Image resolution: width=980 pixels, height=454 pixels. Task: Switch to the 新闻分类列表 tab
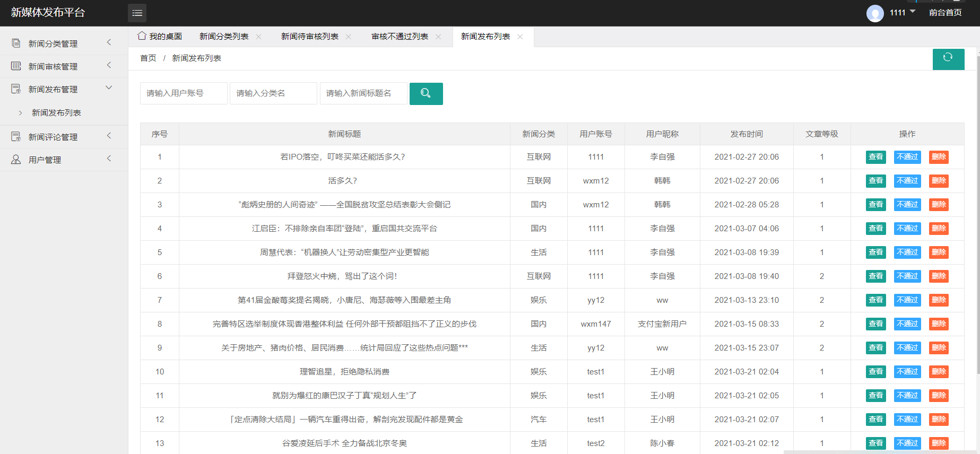click(x=224, y=37)
